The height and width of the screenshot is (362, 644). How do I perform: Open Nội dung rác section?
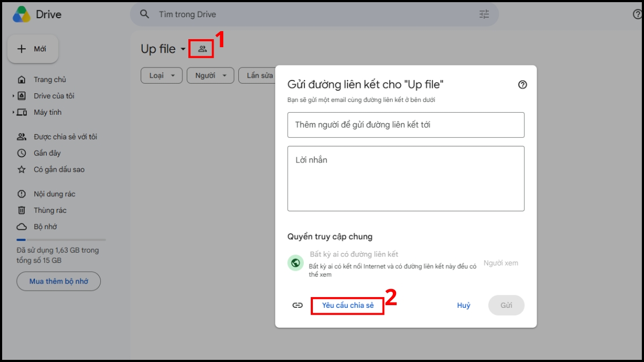(54, 194)
